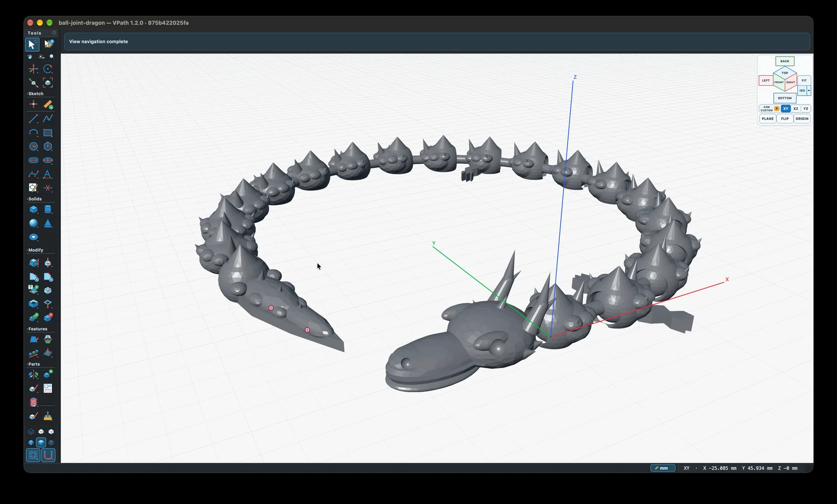Switch to the LEFT view
Image resolution: width=837 pixels, height=504 pixels.
[766, 81]
